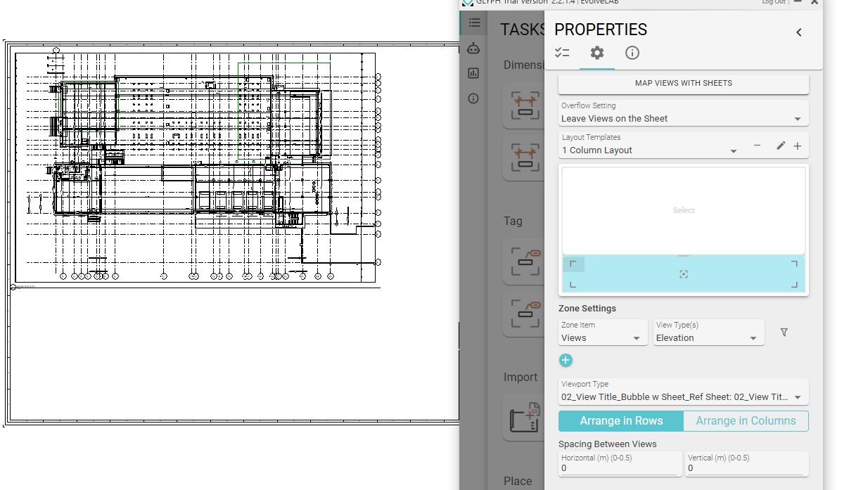868x490 pixels.
Task: Open the info sidebar icon
Action: click(x=473, y=98)
